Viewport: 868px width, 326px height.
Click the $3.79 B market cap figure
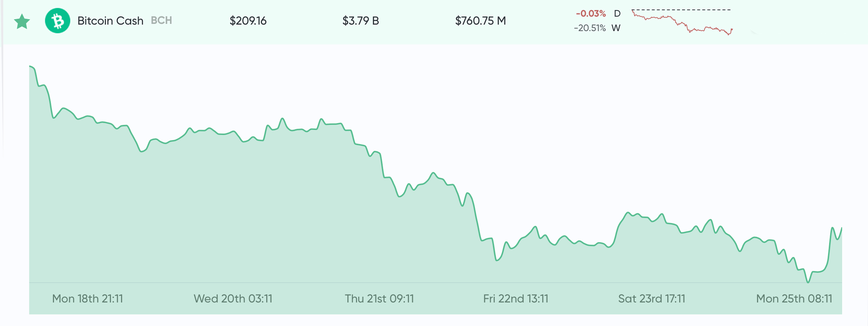pyautogui.click(x=360, y=21)
